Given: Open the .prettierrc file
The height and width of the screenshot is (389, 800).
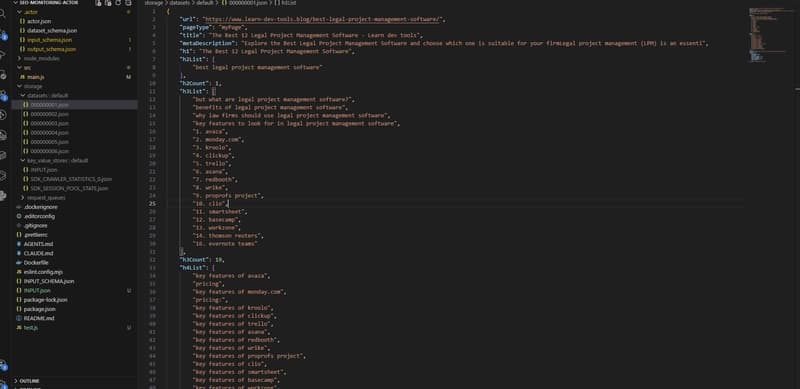Looking at the screenshot, I should 36,235.
